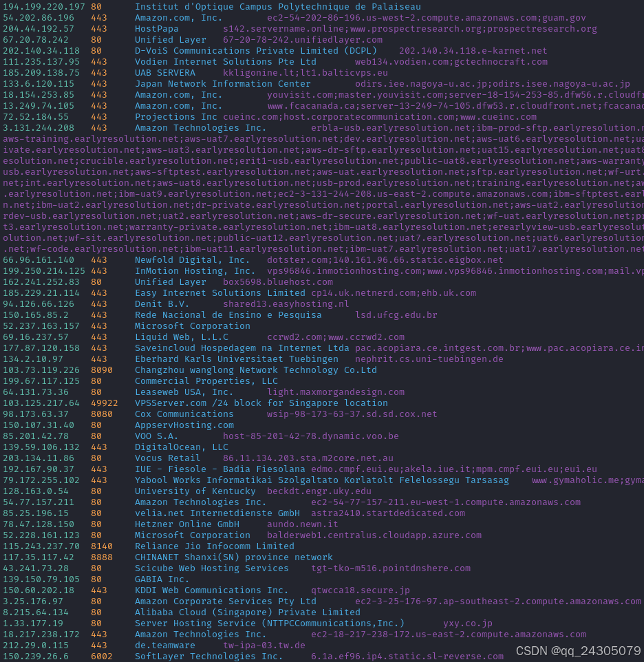Click IP address 79.172.255.102
Screen dimensions: 644x662
(41, 479)
